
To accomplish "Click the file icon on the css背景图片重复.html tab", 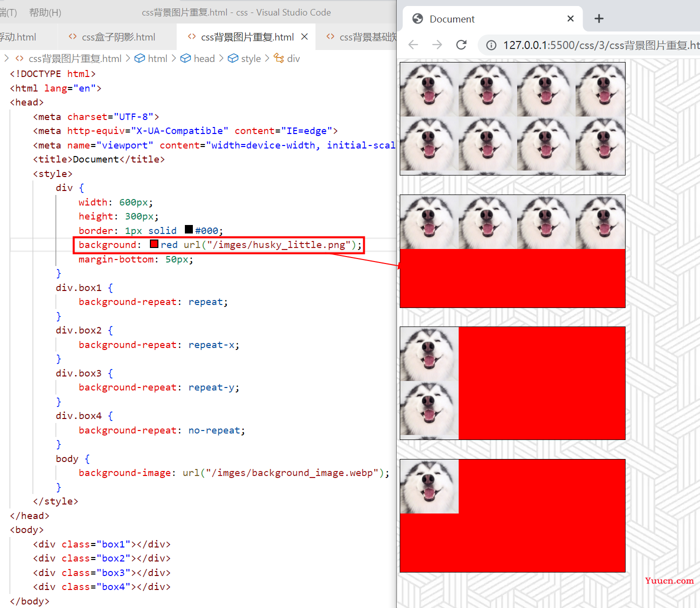I will click(191, 36).
